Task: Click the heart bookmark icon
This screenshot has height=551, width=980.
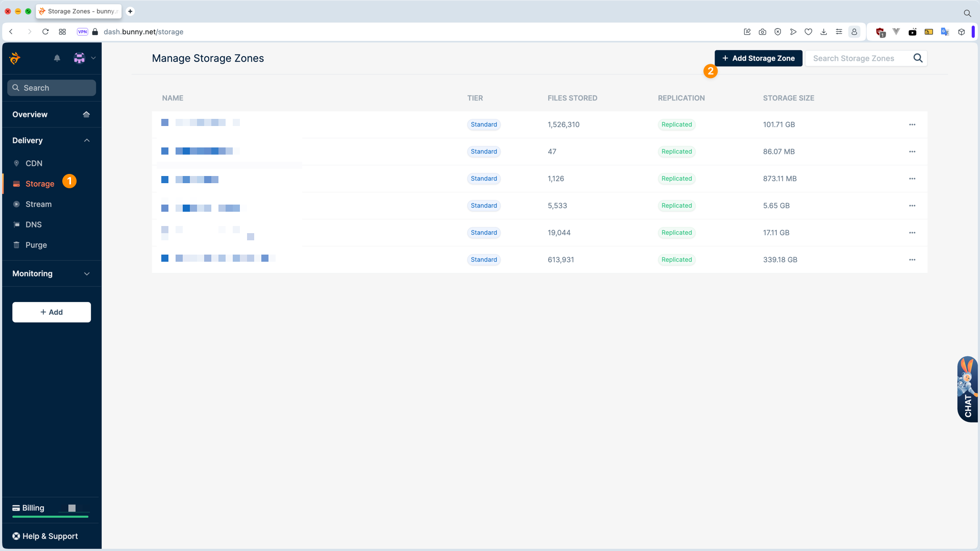Action: coord(808,32)
